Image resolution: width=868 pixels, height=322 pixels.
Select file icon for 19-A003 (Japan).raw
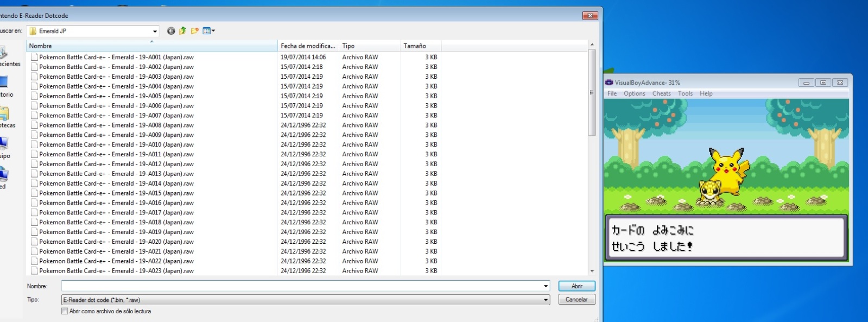pos(34,77)
